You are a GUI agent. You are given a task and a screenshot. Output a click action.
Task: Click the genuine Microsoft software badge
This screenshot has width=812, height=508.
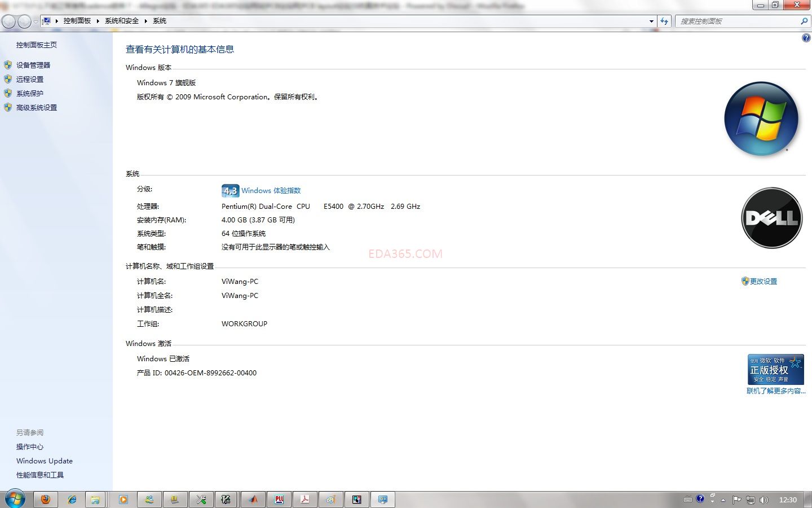coord(775,370)
